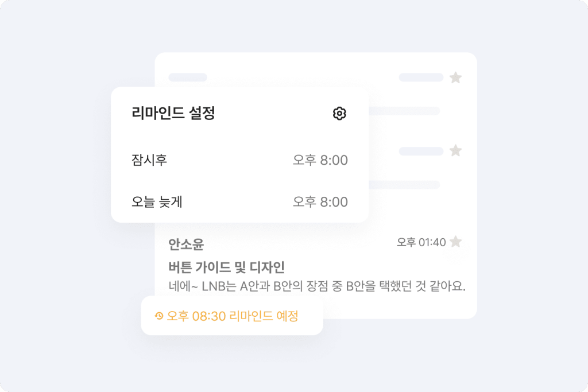The width and height of the screenshot is (588, 392).
Task: Click first email's placeholder time bar beside star
Action: point(421,77)
